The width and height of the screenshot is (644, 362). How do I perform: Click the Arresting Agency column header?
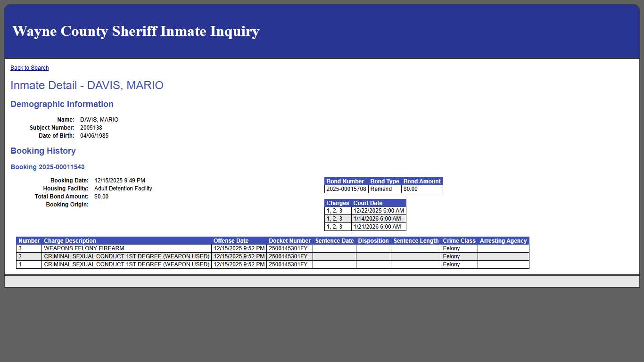(x=503, y=241)
